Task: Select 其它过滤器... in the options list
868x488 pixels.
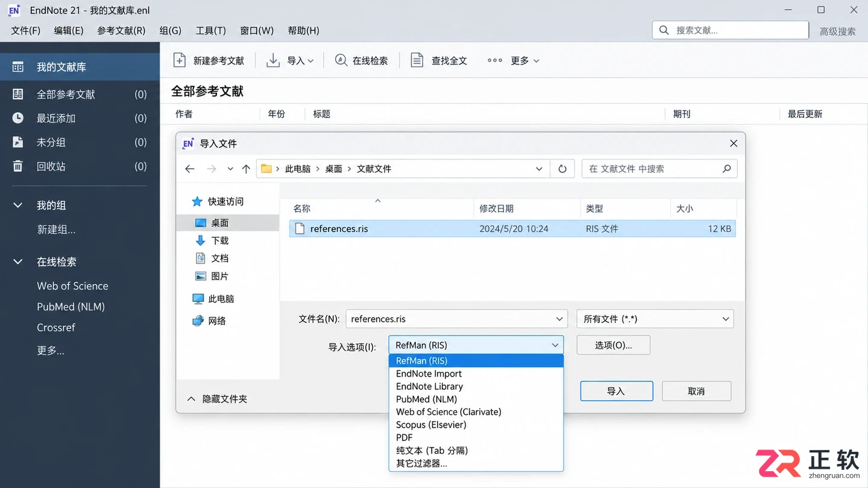Action: coord(476,463)
